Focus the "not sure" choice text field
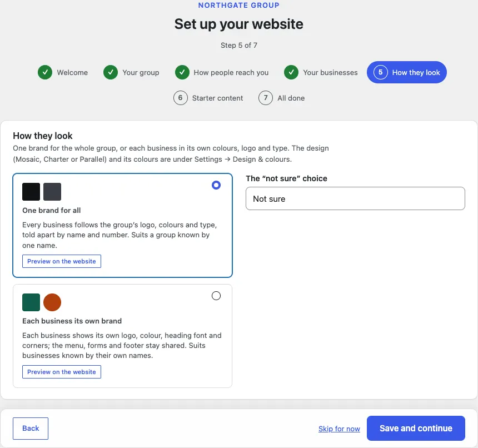This screenshot has height=448, width=478. [355, 198]
